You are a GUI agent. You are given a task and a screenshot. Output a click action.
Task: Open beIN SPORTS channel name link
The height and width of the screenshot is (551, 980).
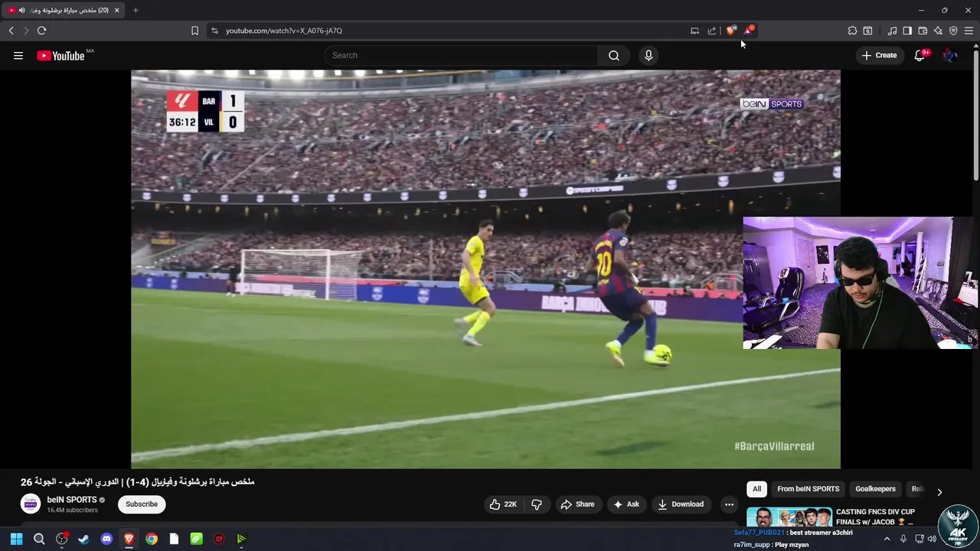[72, 500]
